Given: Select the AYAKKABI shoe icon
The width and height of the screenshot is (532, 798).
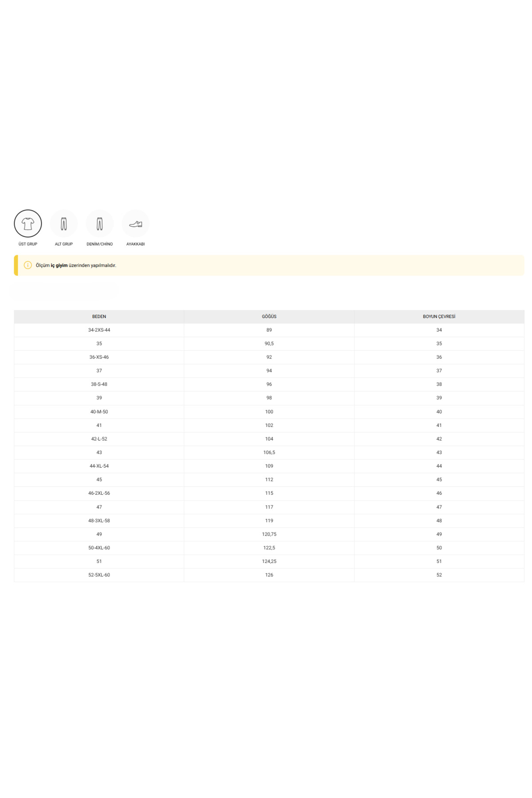Looking at the screenshot, I should point(136,224).
